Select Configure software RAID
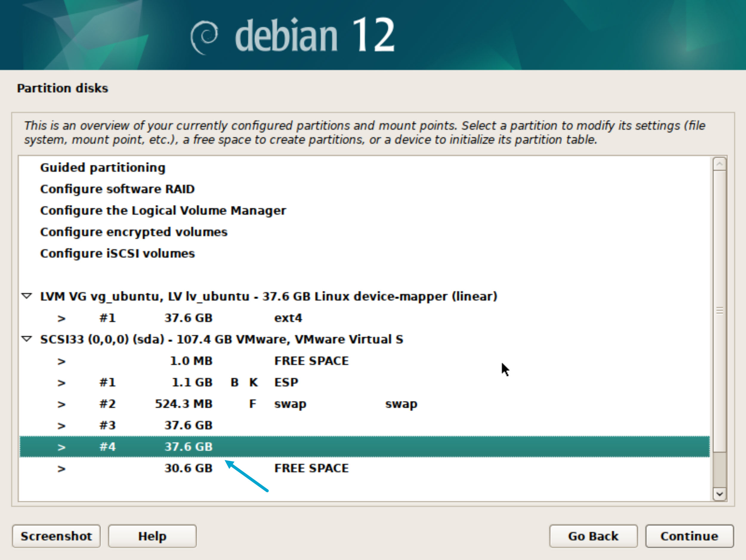 point(117,189)
